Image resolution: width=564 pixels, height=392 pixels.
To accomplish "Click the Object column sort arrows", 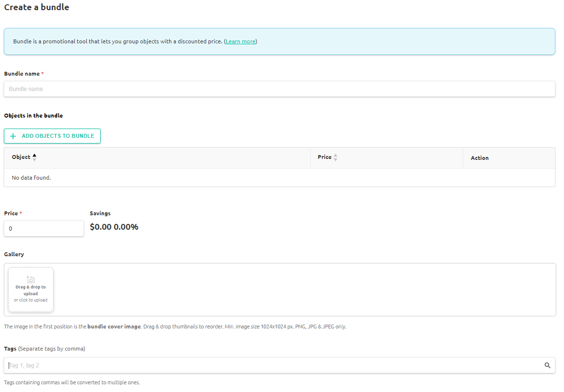I will [34, 157].
